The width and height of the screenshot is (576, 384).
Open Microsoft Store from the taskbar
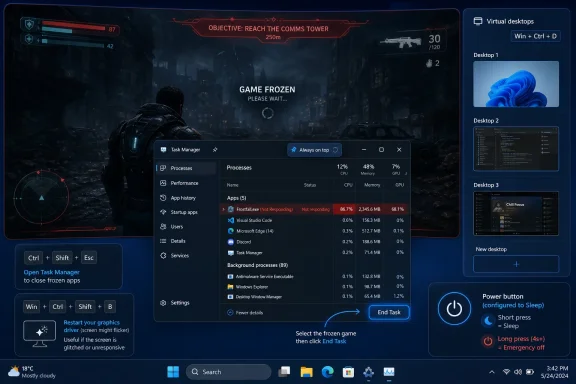click(348, 372)
